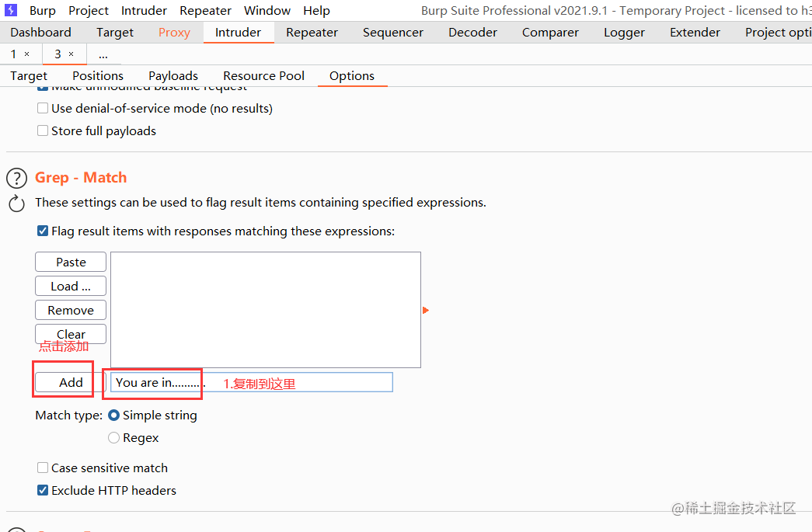The image size is (812, 532).
Task: Click the Load ... button
Action: pyautogui.click(x=71, y=286)
